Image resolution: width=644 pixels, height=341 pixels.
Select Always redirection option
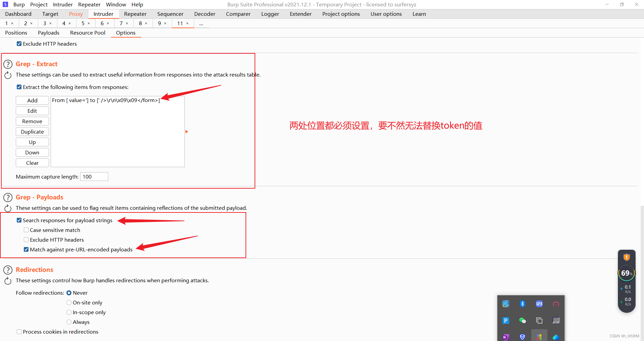pos(69,322)
